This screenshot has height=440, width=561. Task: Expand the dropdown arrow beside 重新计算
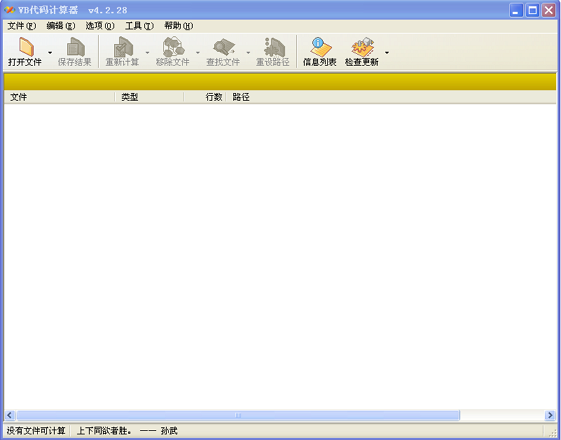[x=147, y=53]
